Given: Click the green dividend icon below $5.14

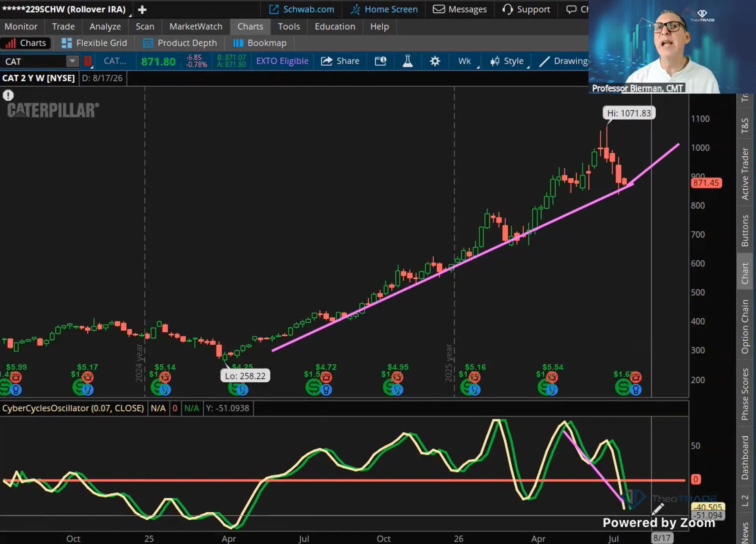Looking at the screenshot, I should click(158, 388).
